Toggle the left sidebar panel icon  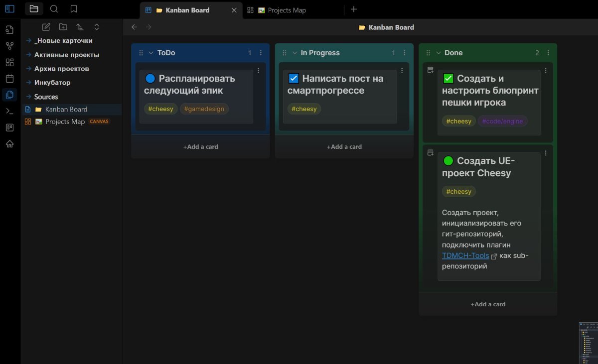tap(9, 9)
